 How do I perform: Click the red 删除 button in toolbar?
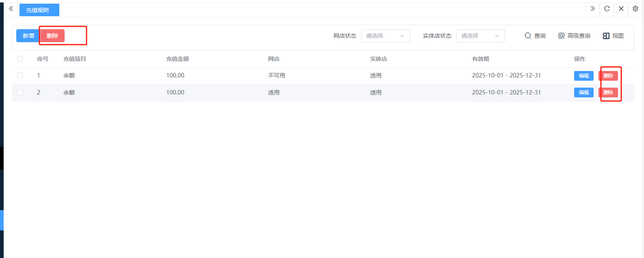coord(52,36)
